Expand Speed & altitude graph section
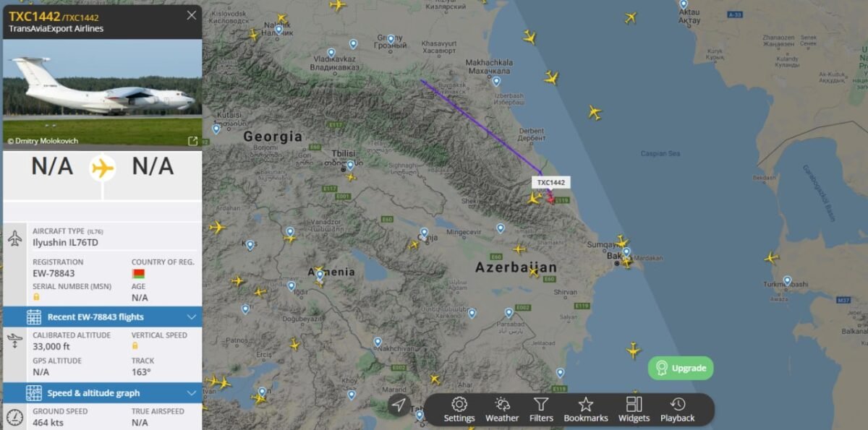 pos(103,393)
